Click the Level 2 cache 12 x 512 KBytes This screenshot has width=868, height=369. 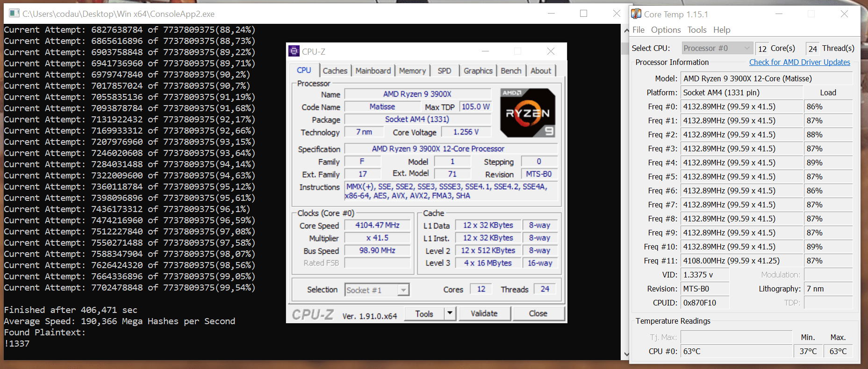click(488, 250)
